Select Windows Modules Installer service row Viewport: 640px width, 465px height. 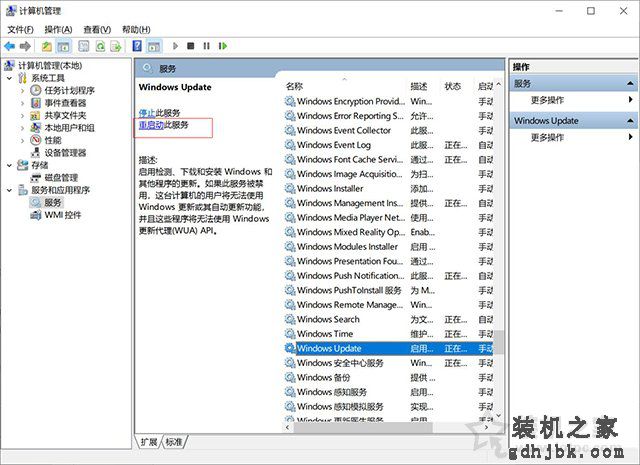[389, 247]
